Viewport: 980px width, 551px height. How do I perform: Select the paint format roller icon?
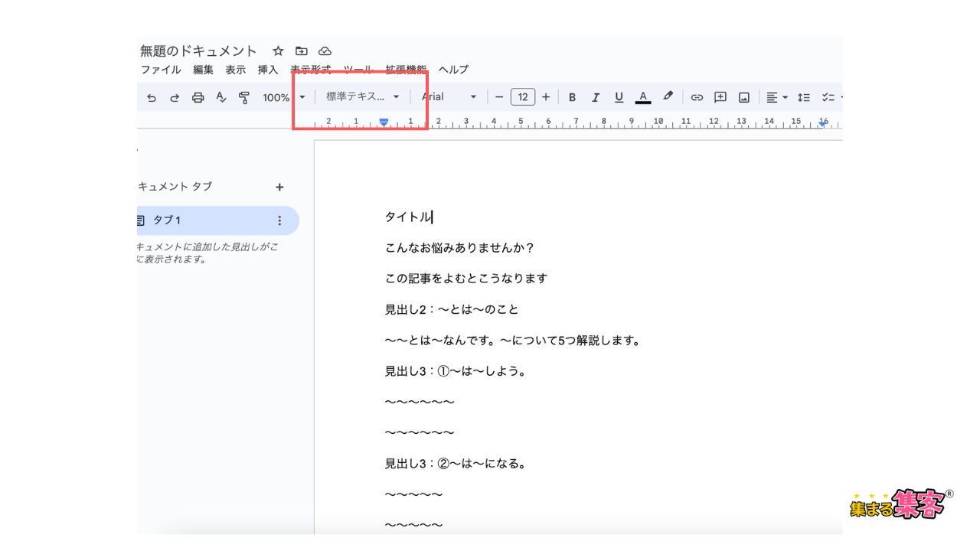coord(244,97)
